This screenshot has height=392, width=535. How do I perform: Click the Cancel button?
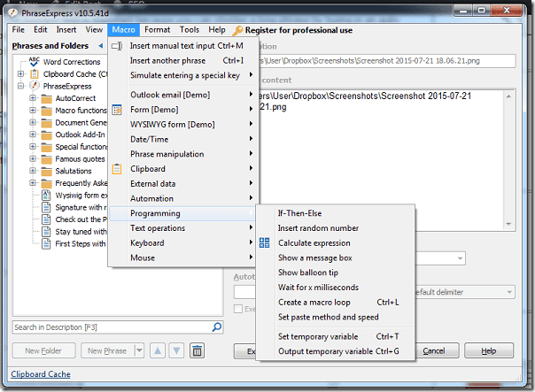tap(434, 351)
